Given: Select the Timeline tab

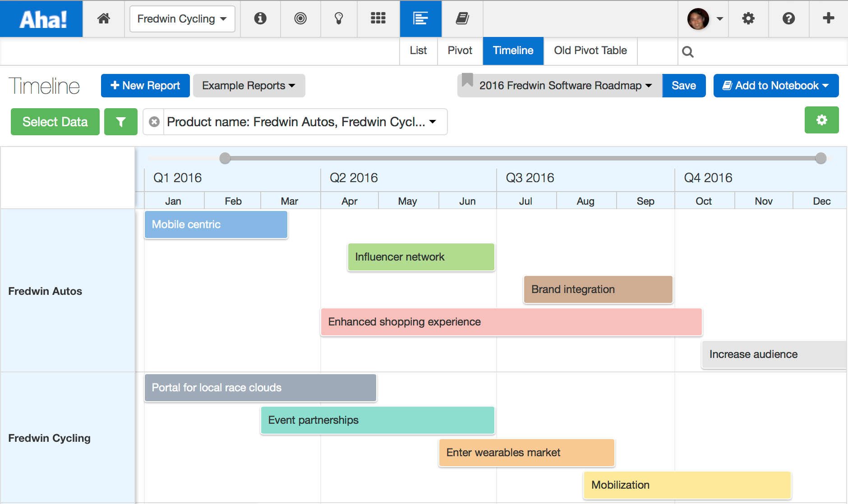Looking at the screenshot, I should 513,50.
